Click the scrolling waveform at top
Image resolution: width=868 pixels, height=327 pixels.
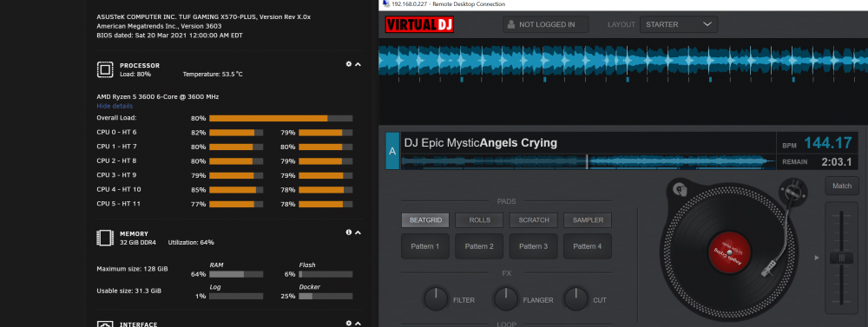622,61
